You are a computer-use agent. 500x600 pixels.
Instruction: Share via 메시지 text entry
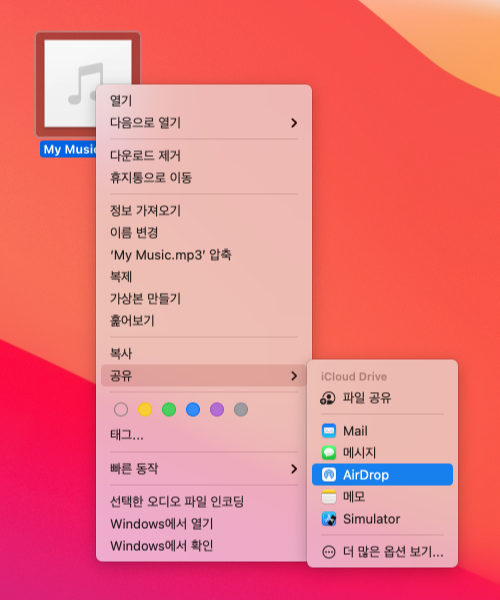(360, 453)
